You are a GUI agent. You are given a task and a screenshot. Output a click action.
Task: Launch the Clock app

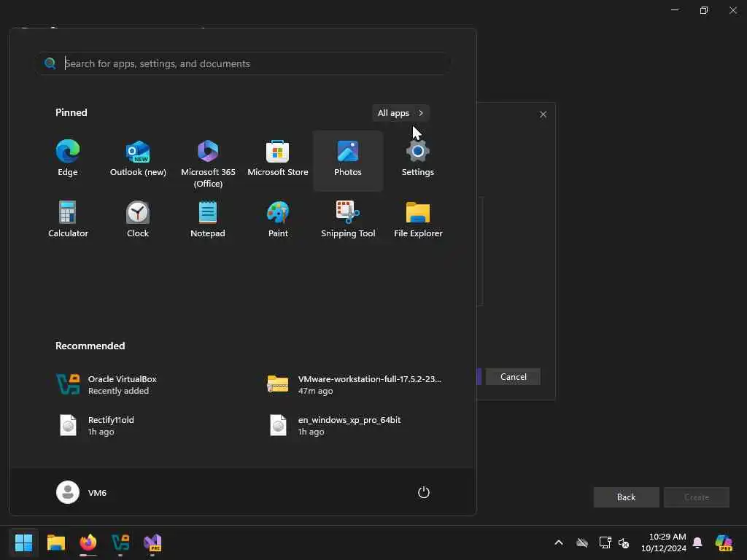pyautogui.click(x=138, y=220)
